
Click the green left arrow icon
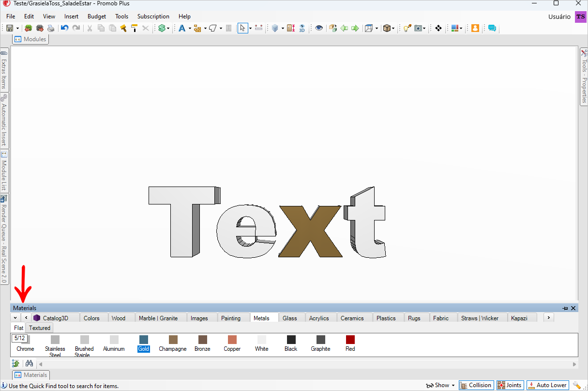click(344, 28)
